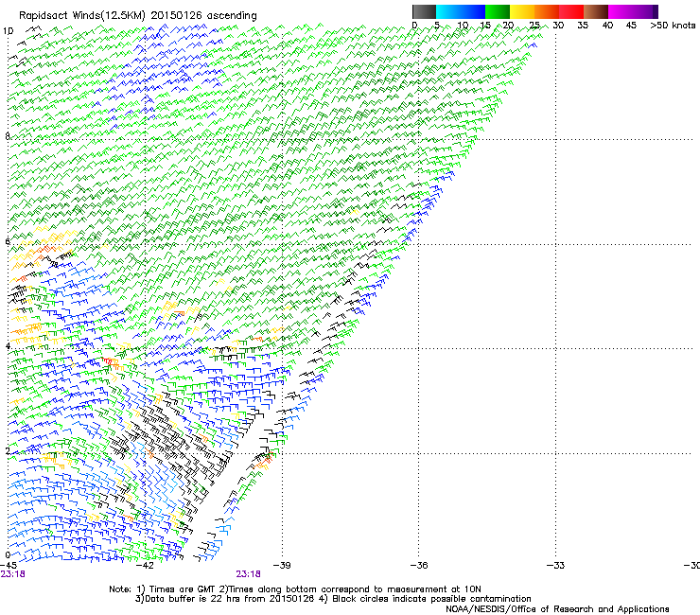
Task: Click the magenta 40-45 knots color swatch
Action: (x=621, y=11)
